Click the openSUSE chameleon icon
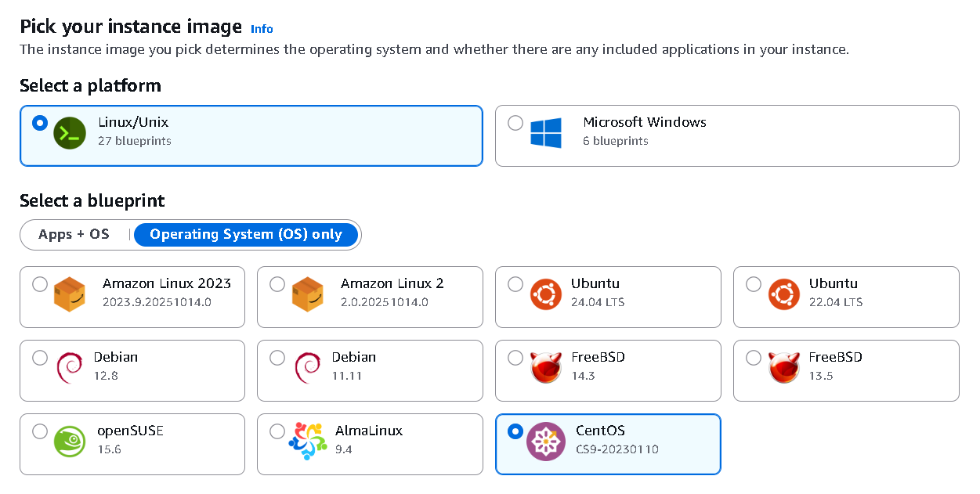This screenshot has height=494, width=980. (70, 442)
